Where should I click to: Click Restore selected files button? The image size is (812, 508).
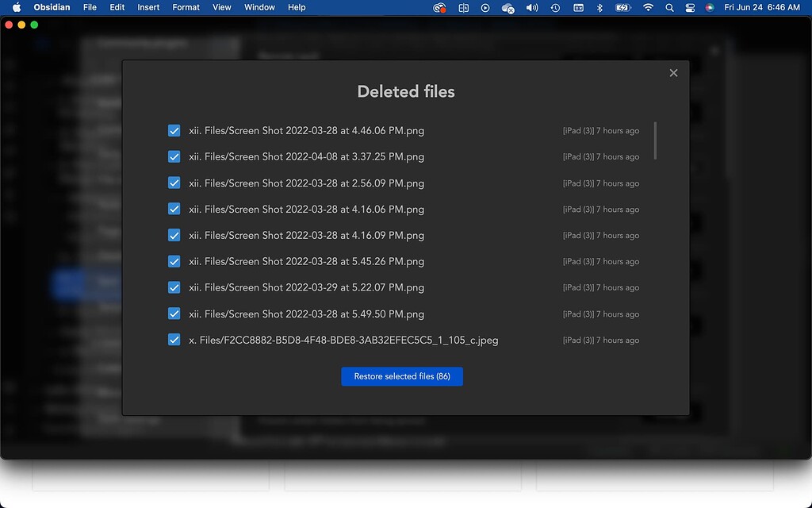[x=402, y=376]
